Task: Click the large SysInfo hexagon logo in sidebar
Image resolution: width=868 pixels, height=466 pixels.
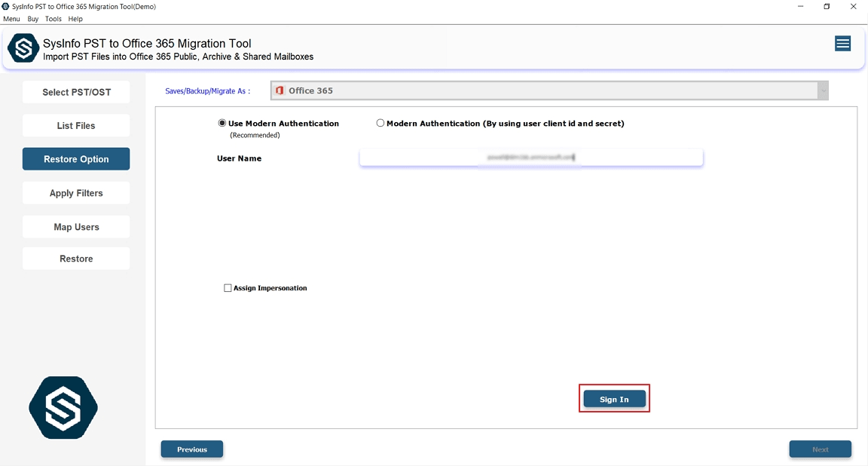Action: tap(63, 408)
